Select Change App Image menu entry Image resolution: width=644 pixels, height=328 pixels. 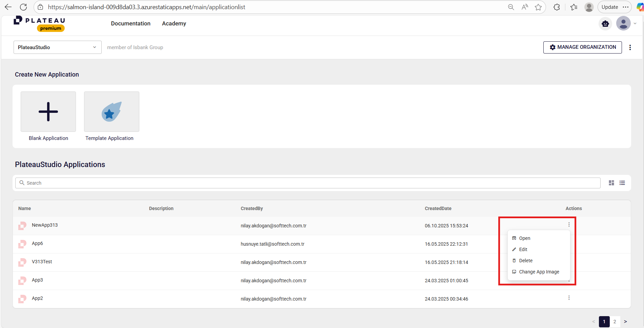pos(539,272)
